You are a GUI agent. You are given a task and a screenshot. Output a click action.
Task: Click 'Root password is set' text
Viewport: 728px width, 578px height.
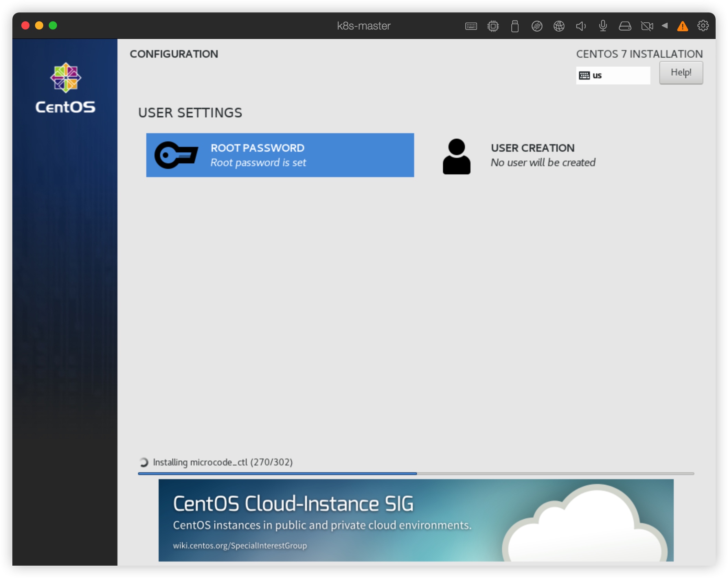click(258, 163)
